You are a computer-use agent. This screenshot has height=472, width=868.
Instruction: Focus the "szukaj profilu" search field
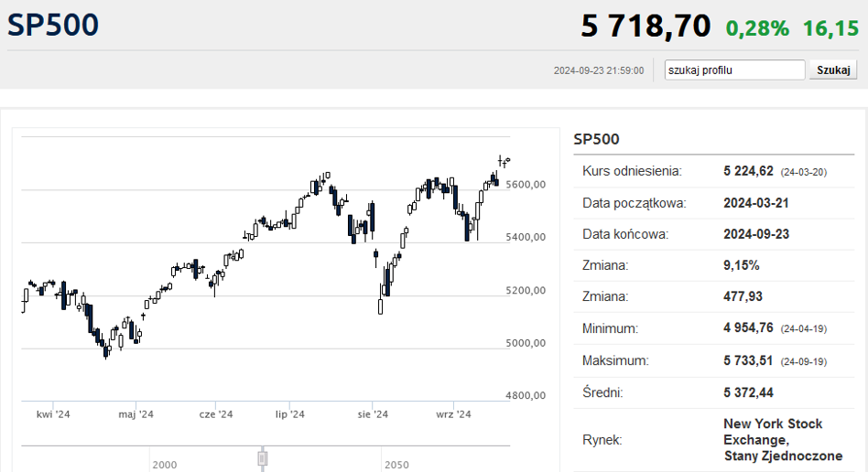coord(734,70)
